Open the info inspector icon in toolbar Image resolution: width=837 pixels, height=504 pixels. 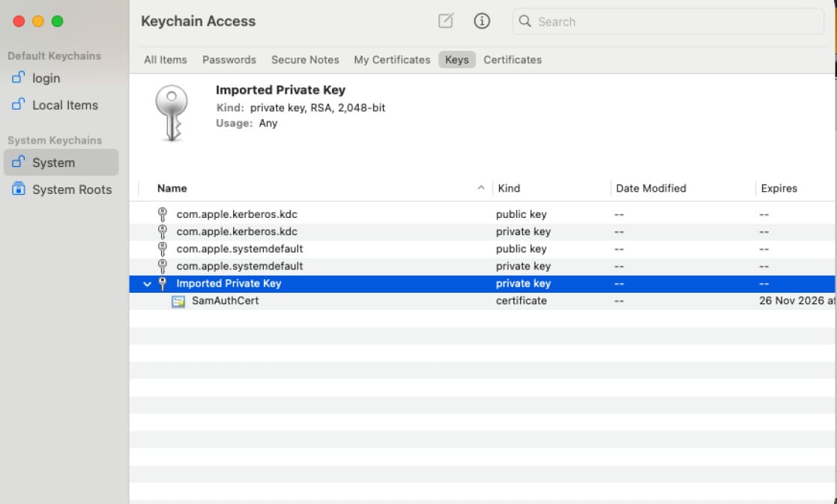[482, 22]
